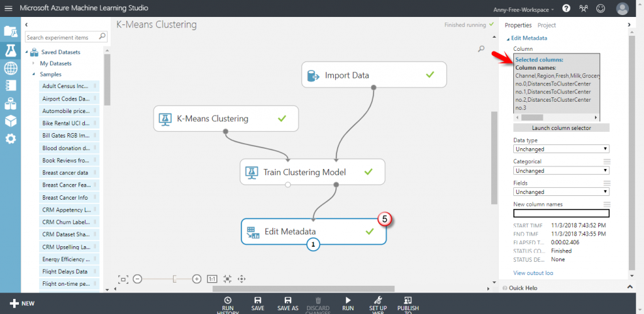Open the community people icon

click(x=583, y=8)
